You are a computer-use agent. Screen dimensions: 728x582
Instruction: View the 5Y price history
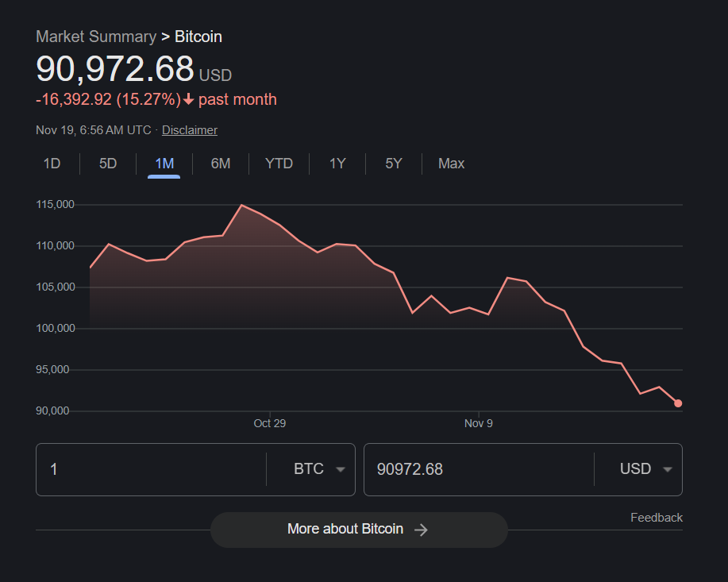coord(393,164)
